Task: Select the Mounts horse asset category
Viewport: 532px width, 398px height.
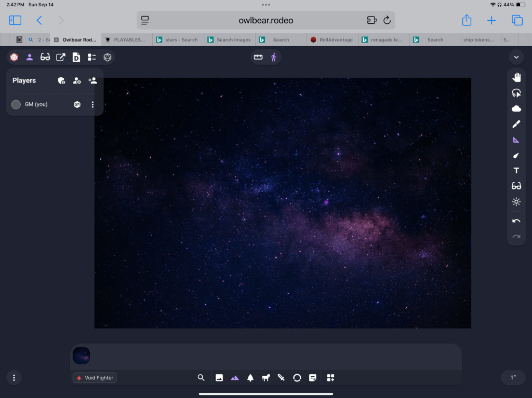Action: (266, 378)
